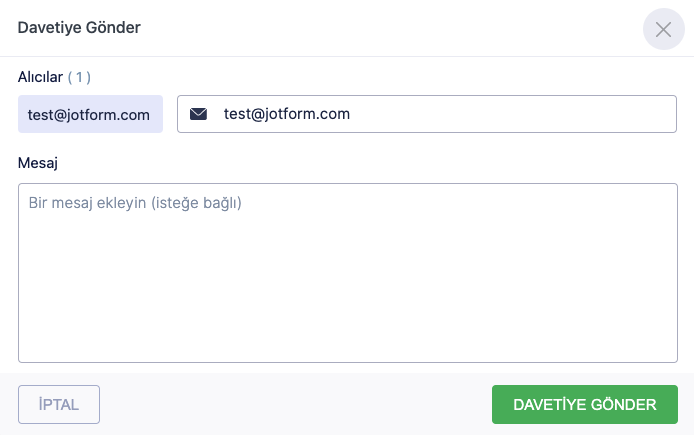This screenshot has width=694, height=435.
Task: Click the typed test@jotform.com text in the input
Action: coord(286,114)
